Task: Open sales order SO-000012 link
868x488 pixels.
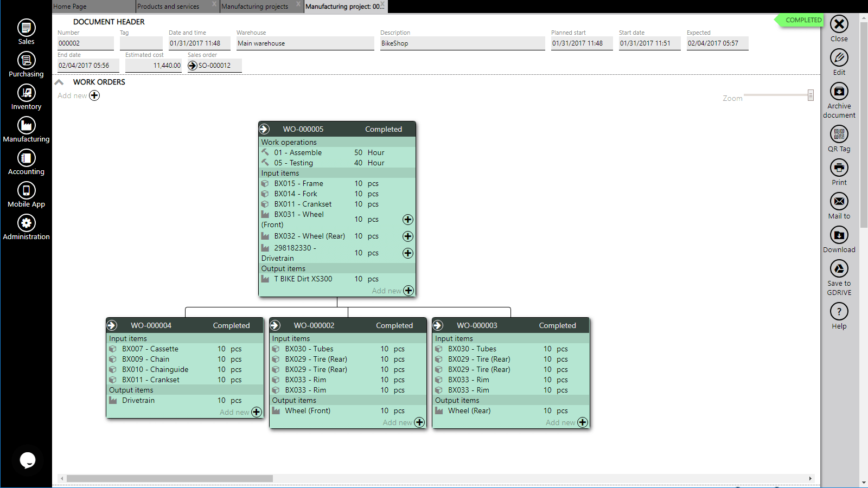Action: (193, 66)
